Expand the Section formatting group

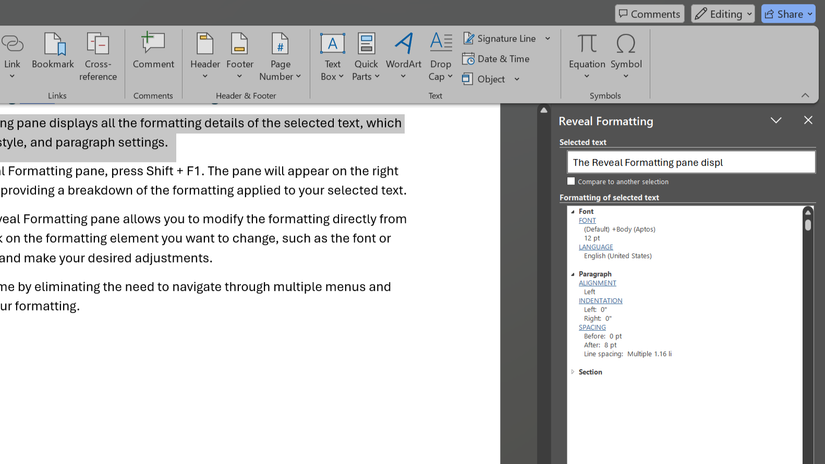[x=573, y=372]
